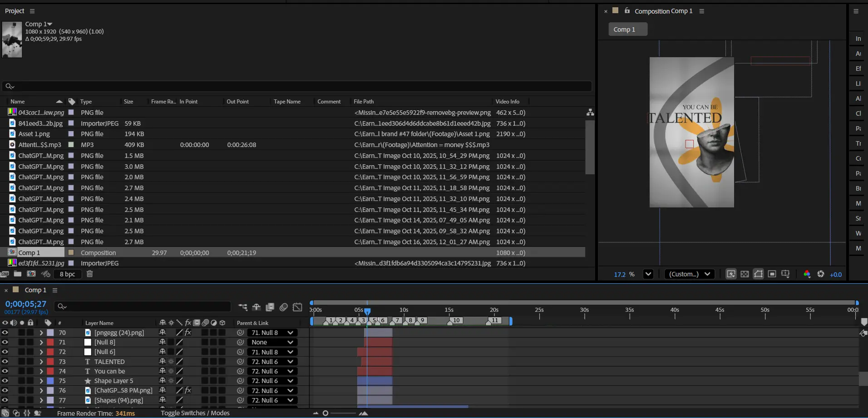Enable Motion Blur for the composition
Viewport: 868px width, 418px height.
coord(284,307)
